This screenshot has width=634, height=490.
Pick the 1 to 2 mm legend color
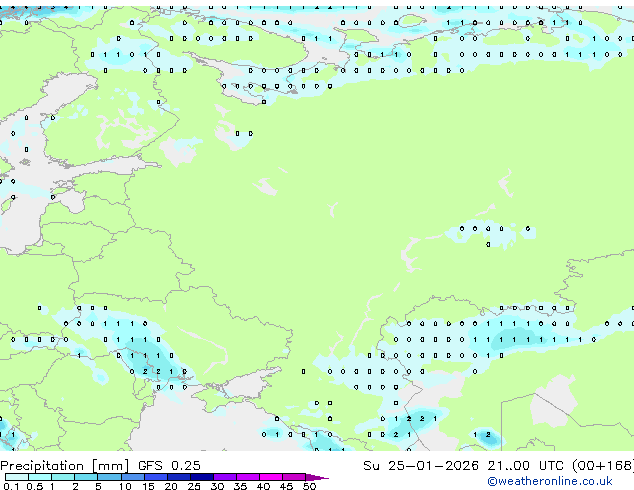[x=63, y=477]
